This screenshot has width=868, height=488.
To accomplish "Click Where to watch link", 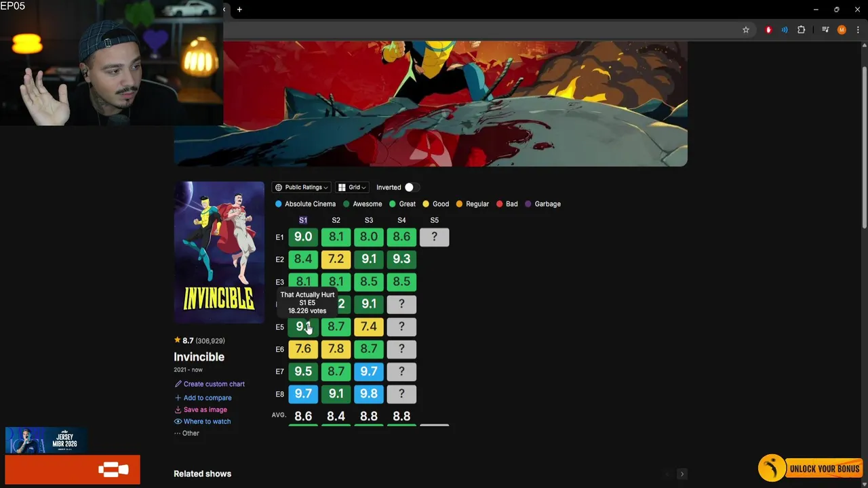I will 202,422.
